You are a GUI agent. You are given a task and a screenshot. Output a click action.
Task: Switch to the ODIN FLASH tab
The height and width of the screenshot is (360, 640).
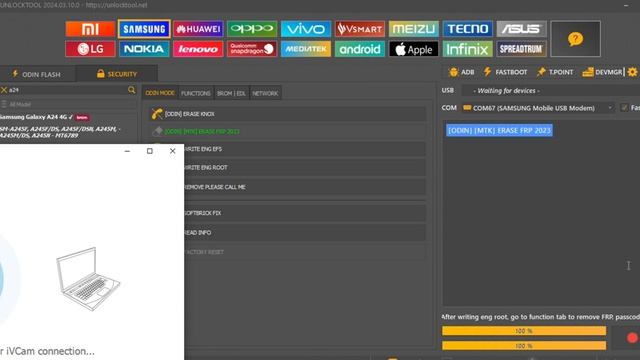37,74
